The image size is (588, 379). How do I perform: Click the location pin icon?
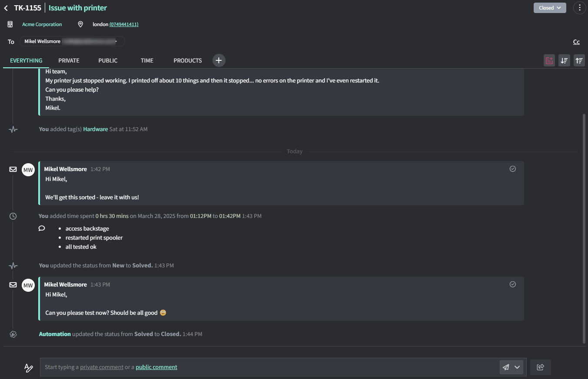click(x=80, y=24)
